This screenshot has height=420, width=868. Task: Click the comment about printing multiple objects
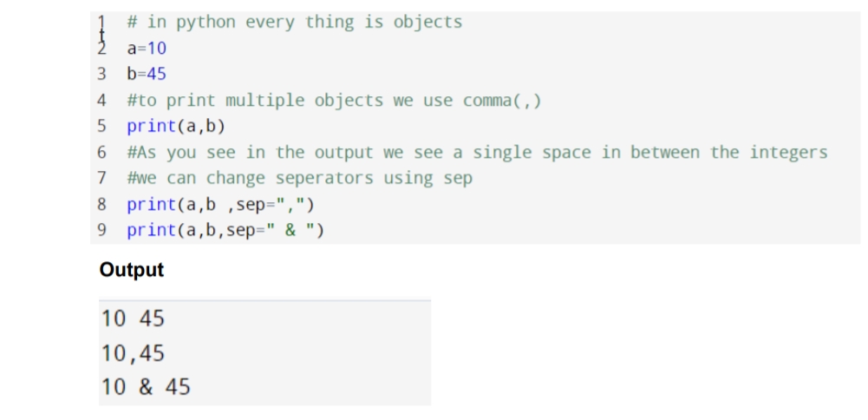click(x=334, y=101)
